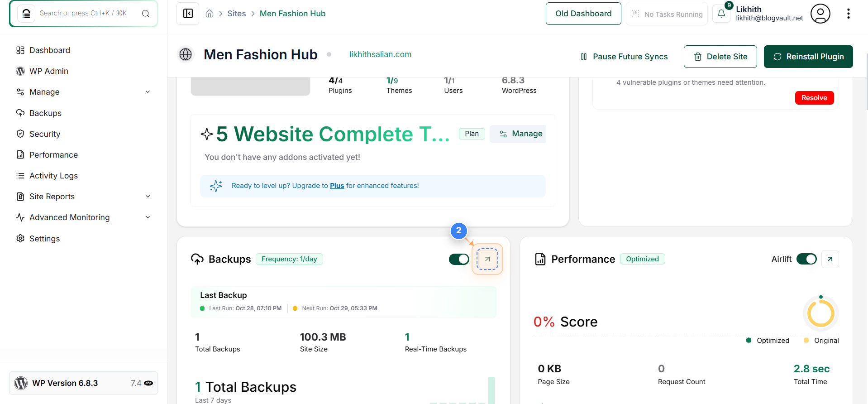This screenshot has width=868, height=404.
Task: Click the Backups cloud icon in card
Action: (197, 259)
